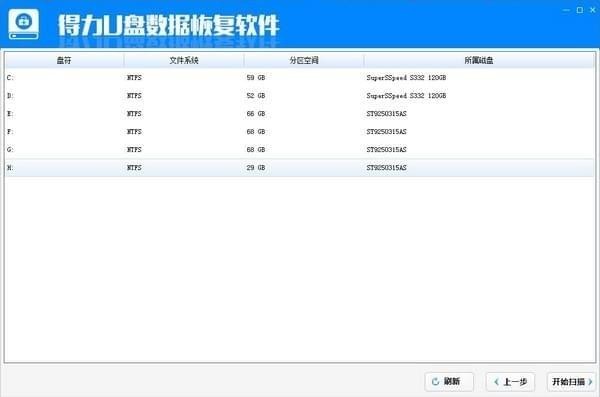600x397 pixels.
Task: Click ST9250315AS disk name in the E: row
Action: point(386,114)
